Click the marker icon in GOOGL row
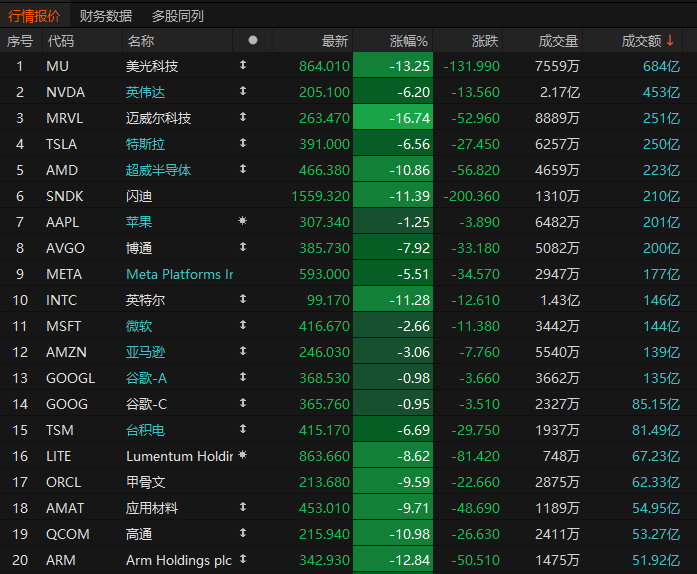 (243, 377)
